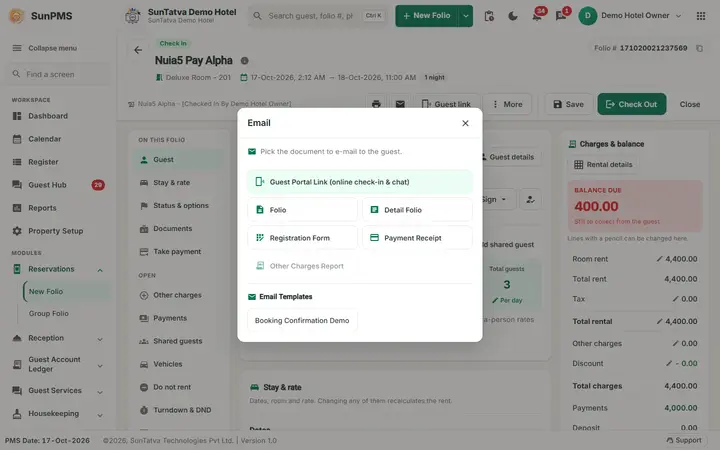
Task: Open Property Setup in sidebar
Action: tap(57, 231)
